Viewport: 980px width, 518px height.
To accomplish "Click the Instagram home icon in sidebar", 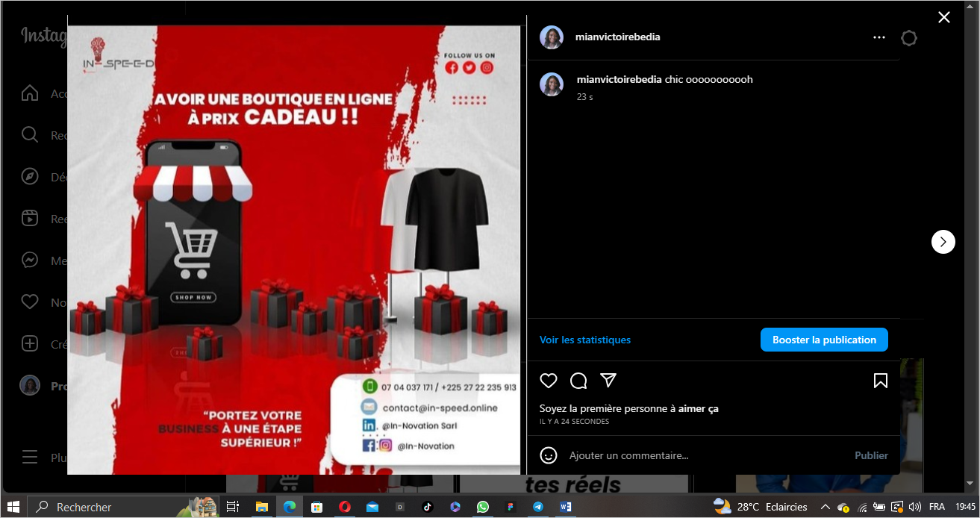I will [30, 93].
